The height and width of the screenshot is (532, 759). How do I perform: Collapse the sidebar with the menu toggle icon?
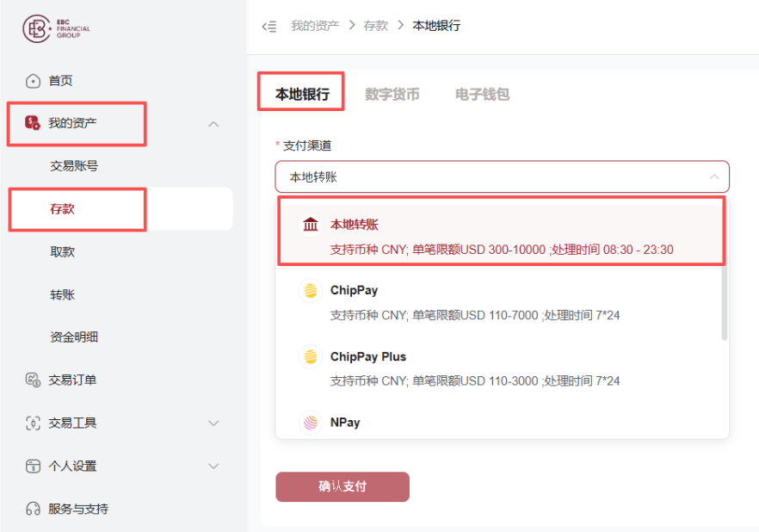269,26
